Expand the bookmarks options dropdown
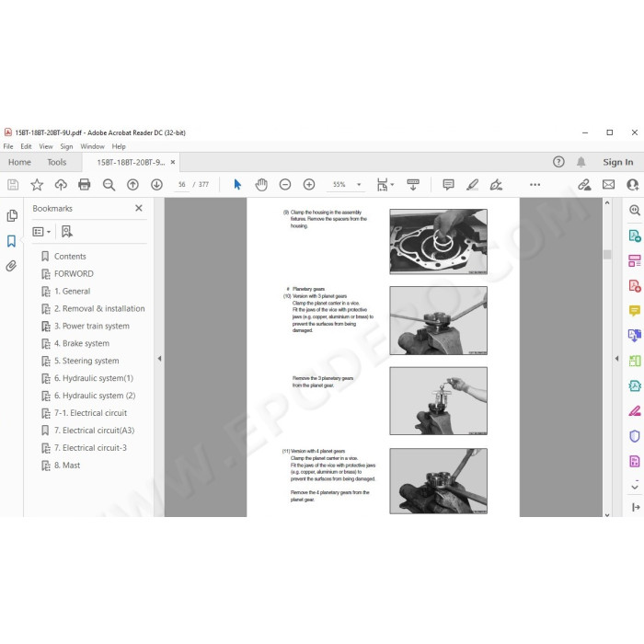Screen dimensions: 644x644 (x=41, y=232)
